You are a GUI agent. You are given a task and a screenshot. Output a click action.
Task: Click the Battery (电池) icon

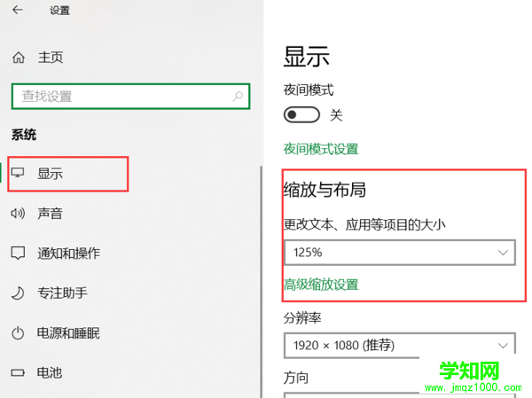(x=18, y=373)
